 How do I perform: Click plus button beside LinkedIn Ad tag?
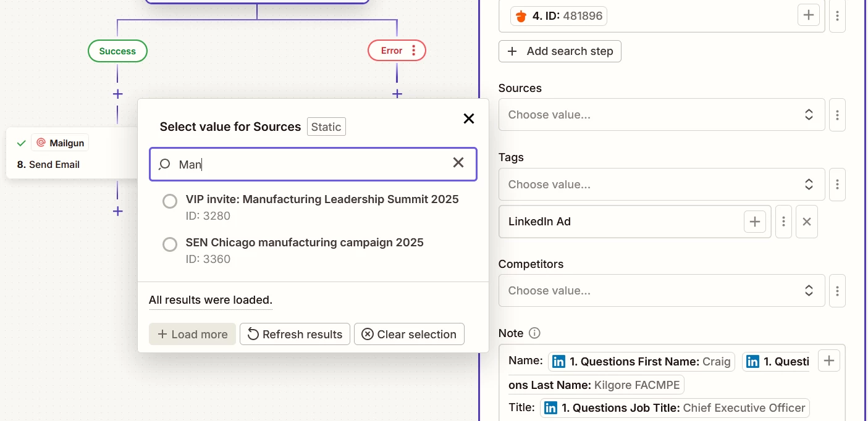point(754,222)
